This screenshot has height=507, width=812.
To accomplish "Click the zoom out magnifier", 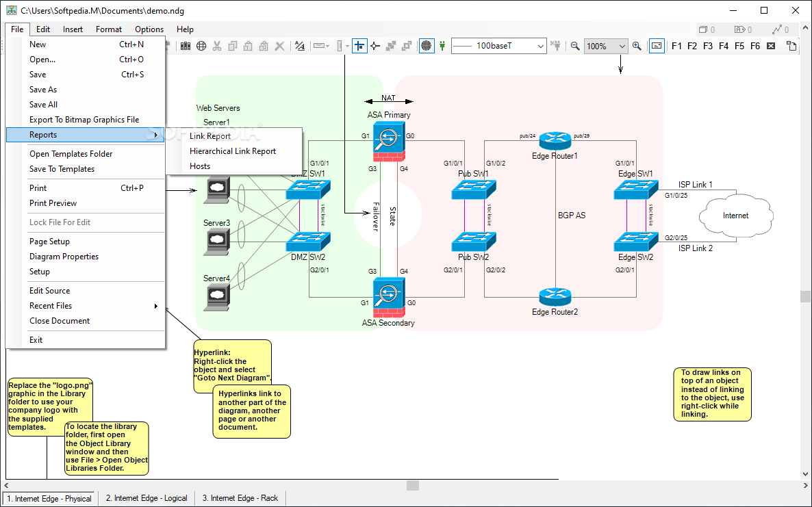I will tap(575, 46).
